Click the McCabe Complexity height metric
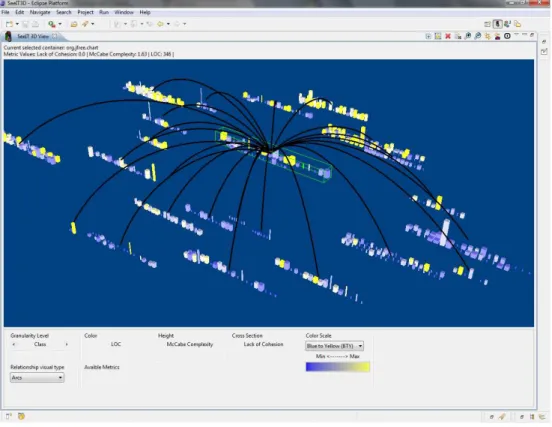Viewport: 552px width, 427px height. pos(190,344)
